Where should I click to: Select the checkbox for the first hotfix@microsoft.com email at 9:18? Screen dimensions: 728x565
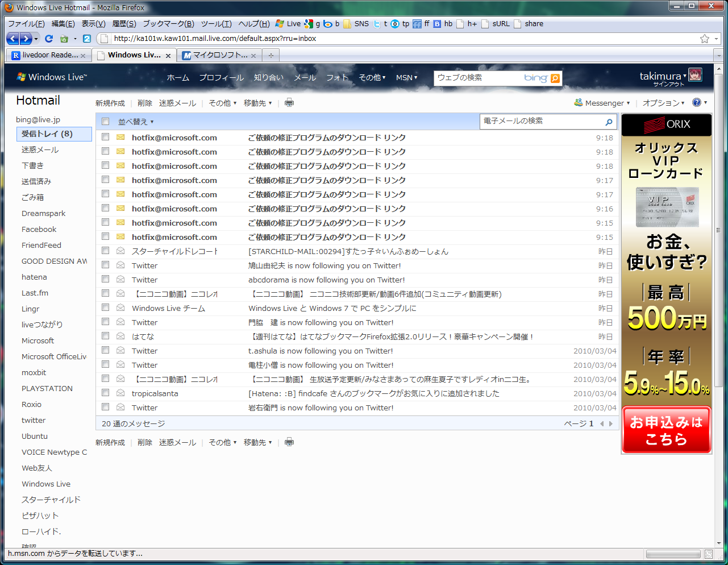coord(105,137)
